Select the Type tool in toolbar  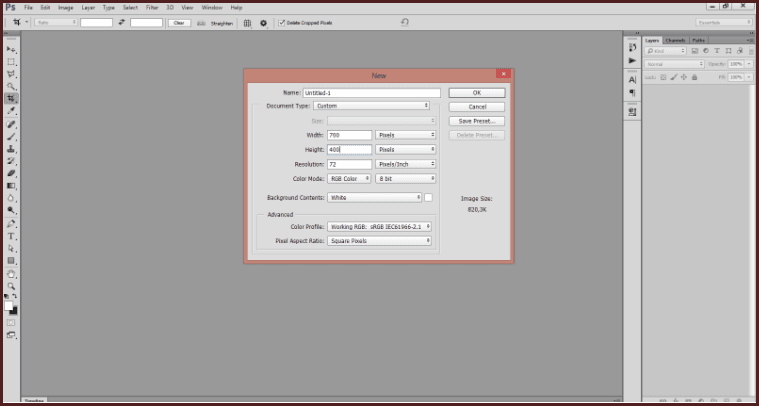(12, 236)
